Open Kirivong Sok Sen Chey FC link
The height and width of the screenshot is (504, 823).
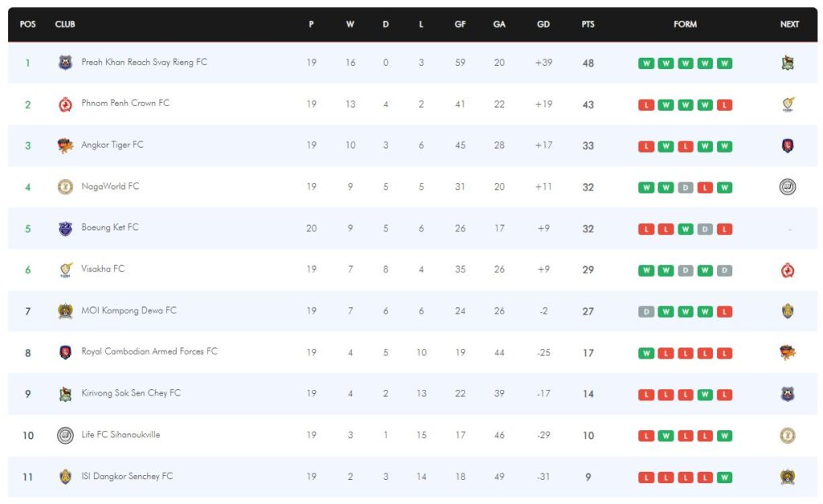coord(131,393)
